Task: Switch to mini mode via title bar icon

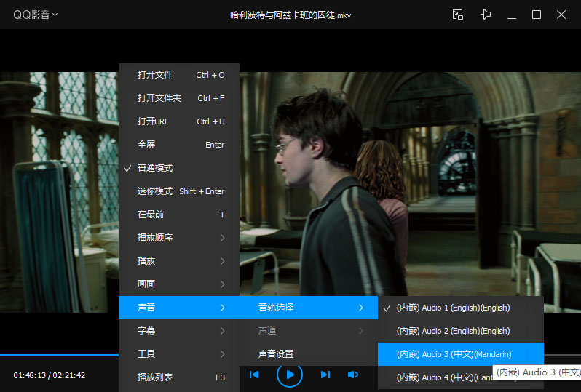Action: 457,15
